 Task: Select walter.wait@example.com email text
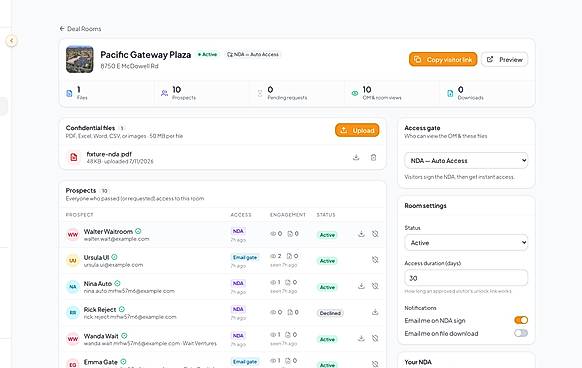[117, 239]
